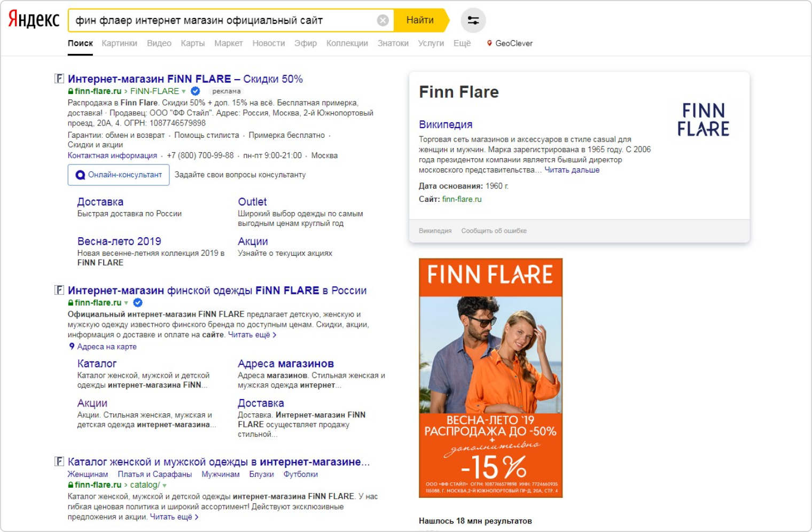Switch to the Эфир tab
The height and width of the screenshot is (532, 812).
click(306, 43)
